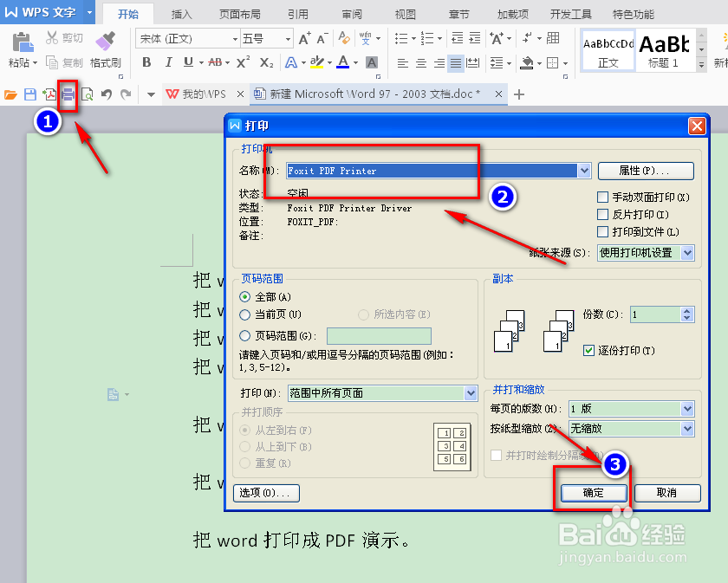Click the Paste icon in ribbon

click(x=22, y=42)
